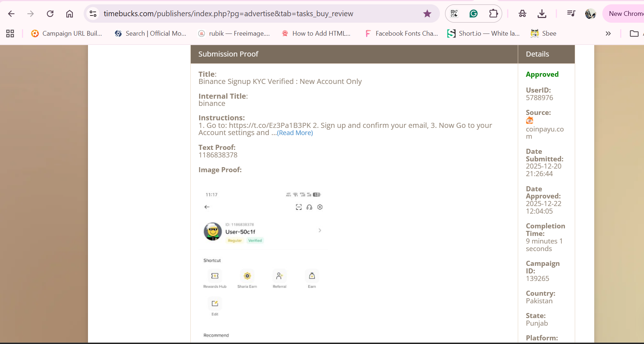Open Campaign URL Builder bookmark
644x344 pixels.
(67, 33)
